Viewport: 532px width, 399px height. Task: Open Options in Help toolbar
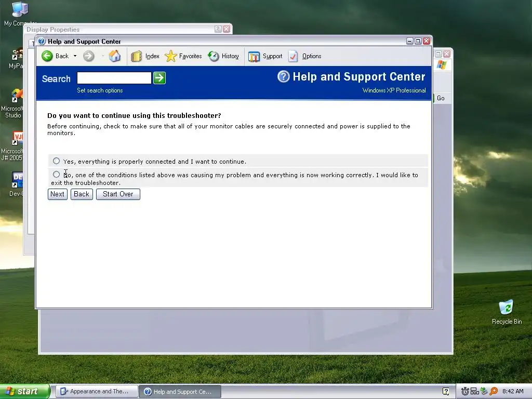point(304,56)
